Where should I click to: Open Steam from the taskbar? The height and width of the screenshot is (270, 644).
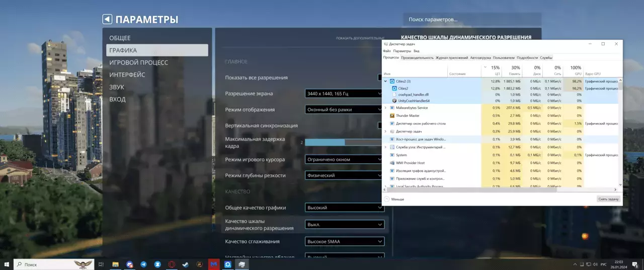tap(186, 264)
